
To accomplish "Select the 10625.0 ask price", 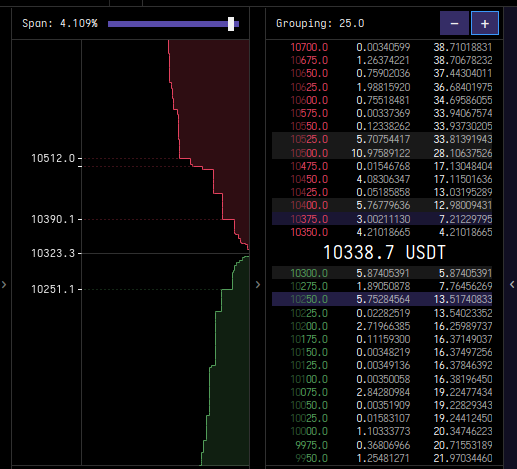I will click(x=309, y=87).
